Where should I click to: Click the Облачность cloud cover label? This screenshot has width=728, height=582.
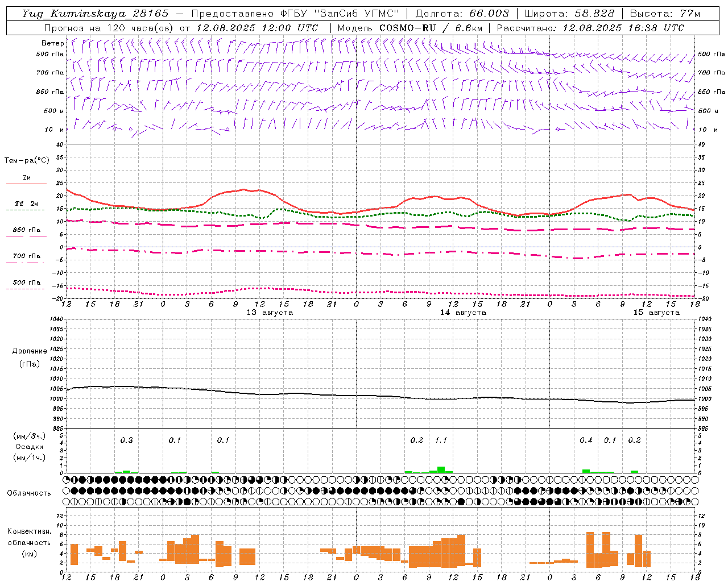click(x=29, y=493)
